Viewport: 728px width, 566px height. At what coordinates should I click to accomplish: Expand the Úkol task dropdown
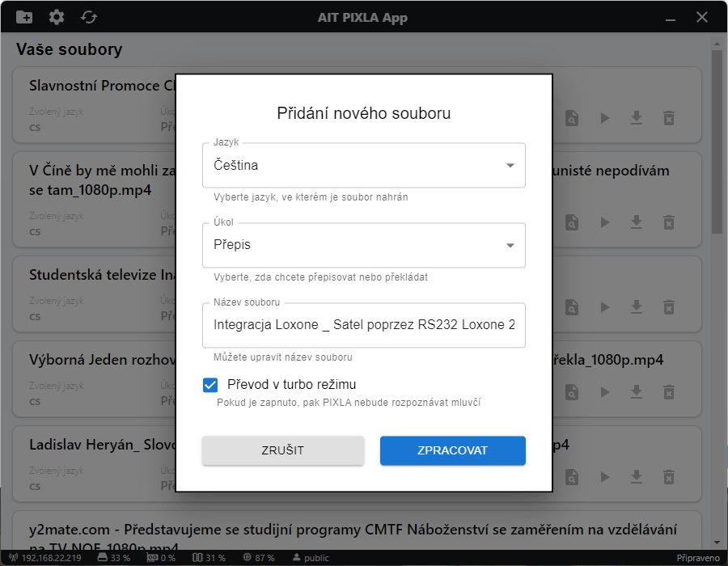coord(363,245)
